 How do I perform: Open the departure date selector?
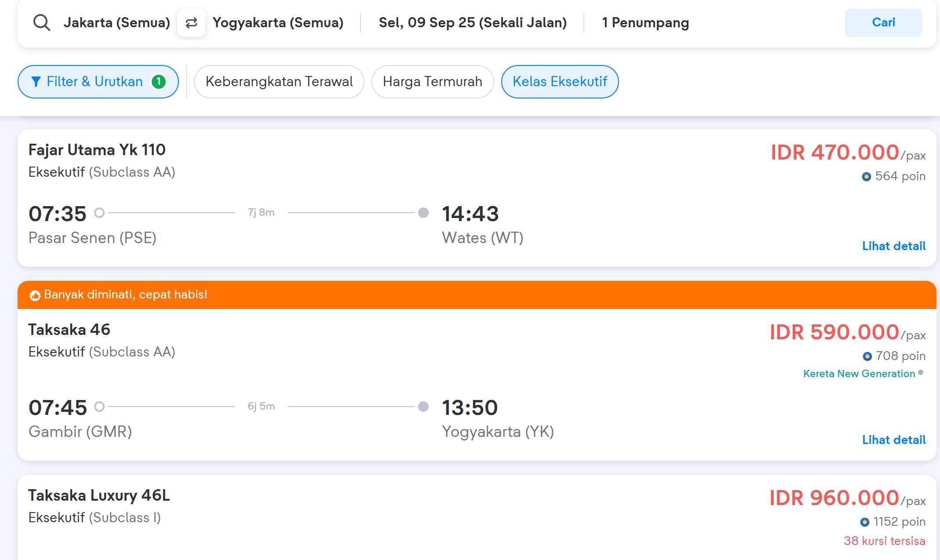[472, 23]
